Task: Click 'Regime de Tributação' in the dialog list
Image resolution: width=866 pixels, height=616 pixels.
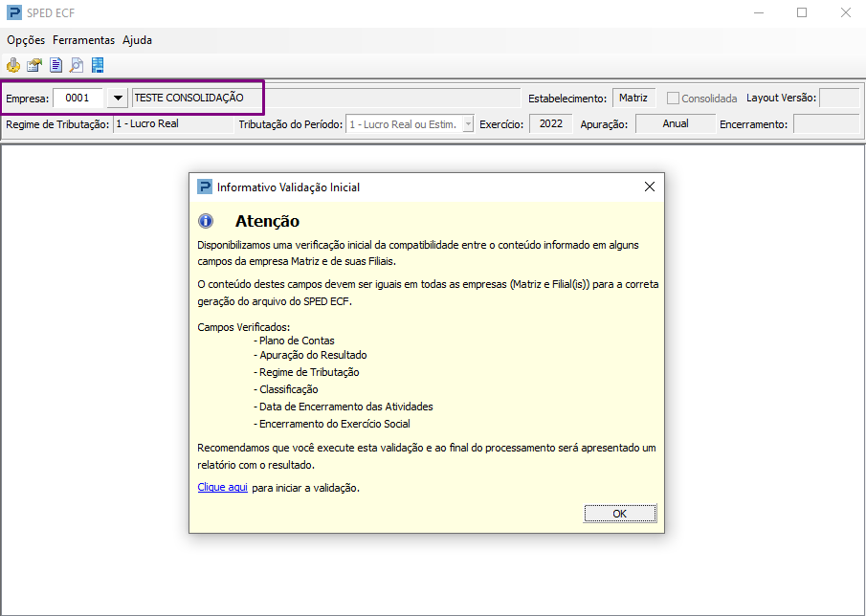Action: (309, 372)
